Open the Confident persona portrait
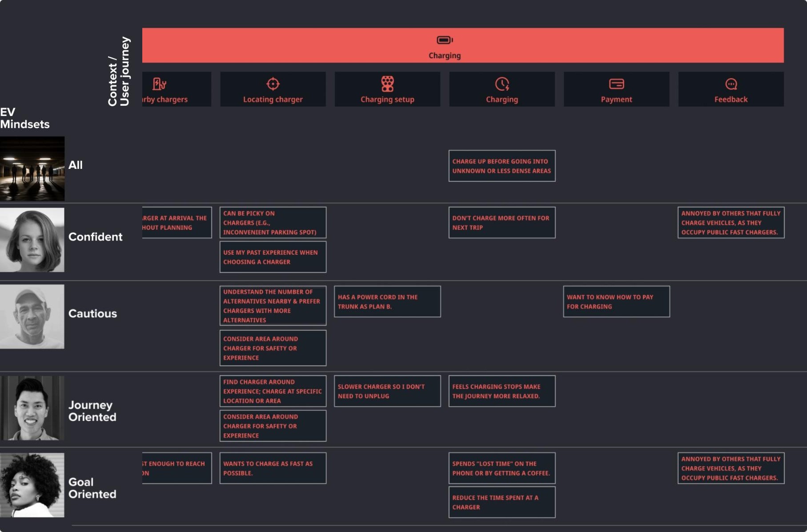Image resolution: width=807 pixels, height=532 pixels. [32, 240]
